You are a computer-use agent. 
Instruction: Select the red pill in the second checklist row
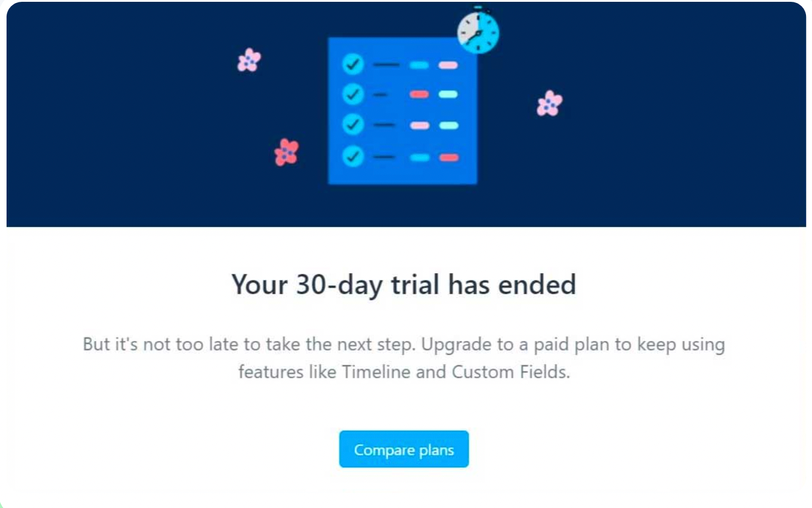click(x=419, y=94)
